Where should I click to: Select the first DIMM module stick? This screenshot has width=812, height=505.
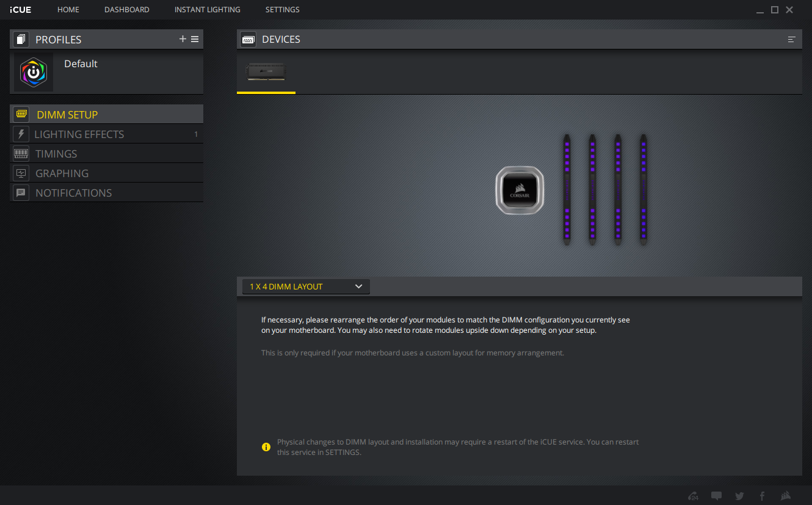567,190
